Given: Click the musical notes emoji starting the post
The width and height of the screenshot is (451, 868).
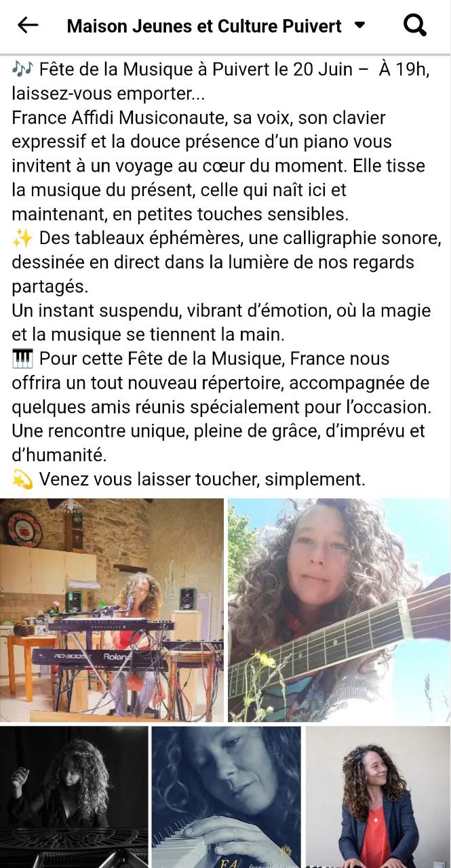Looking at the screenshot, I should click(x=22, y=69).
